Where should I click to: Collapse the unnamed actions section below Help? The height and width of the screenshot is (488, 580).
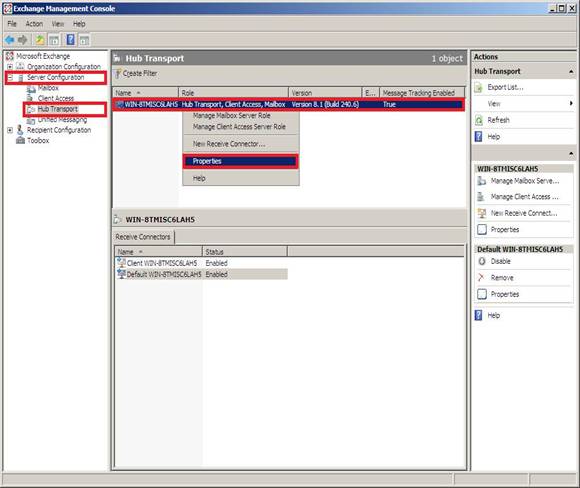571,153
